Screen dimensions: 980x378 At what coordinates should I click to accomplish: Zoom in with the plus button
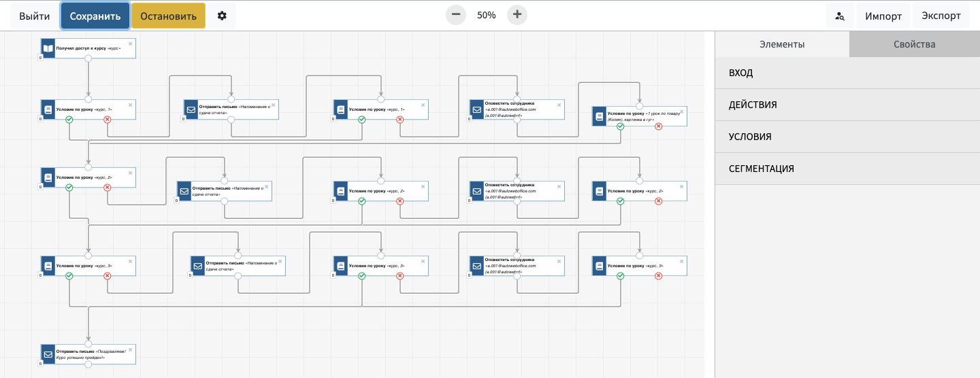pyautogui.click(x=517, y=15)
